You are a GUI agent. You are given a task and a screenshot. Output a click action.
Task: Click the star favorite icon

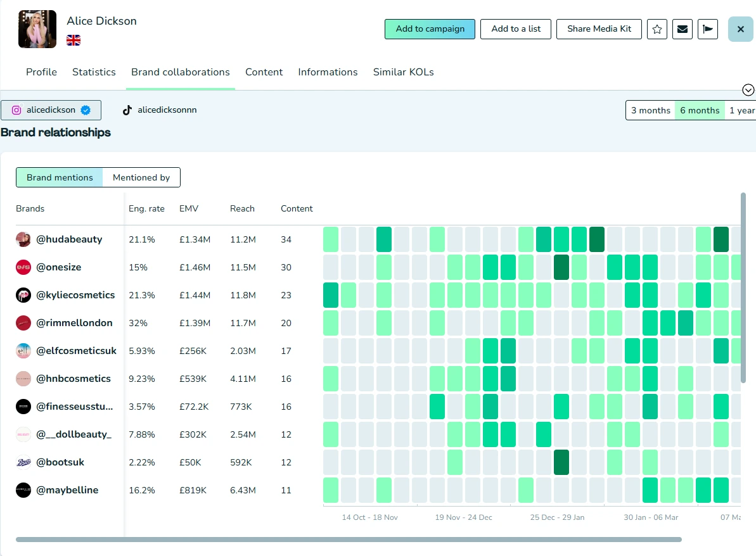[657, 29]
